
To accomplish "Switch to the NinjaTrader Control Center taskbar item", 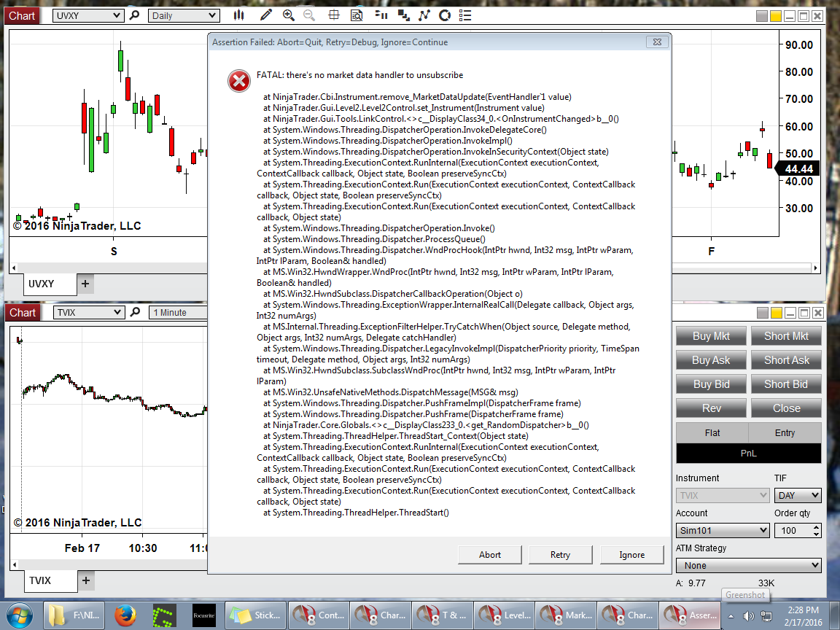I will [x=319, y=615].
